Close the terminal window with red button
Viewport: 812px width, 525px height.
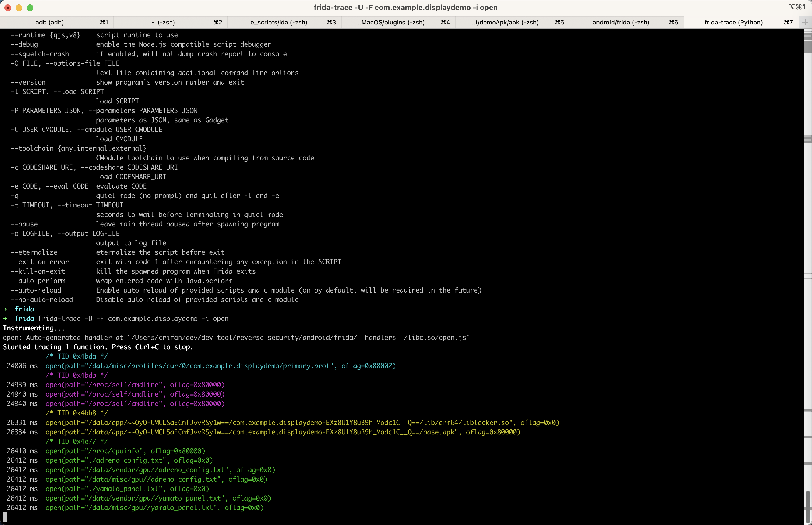(8, 8)
